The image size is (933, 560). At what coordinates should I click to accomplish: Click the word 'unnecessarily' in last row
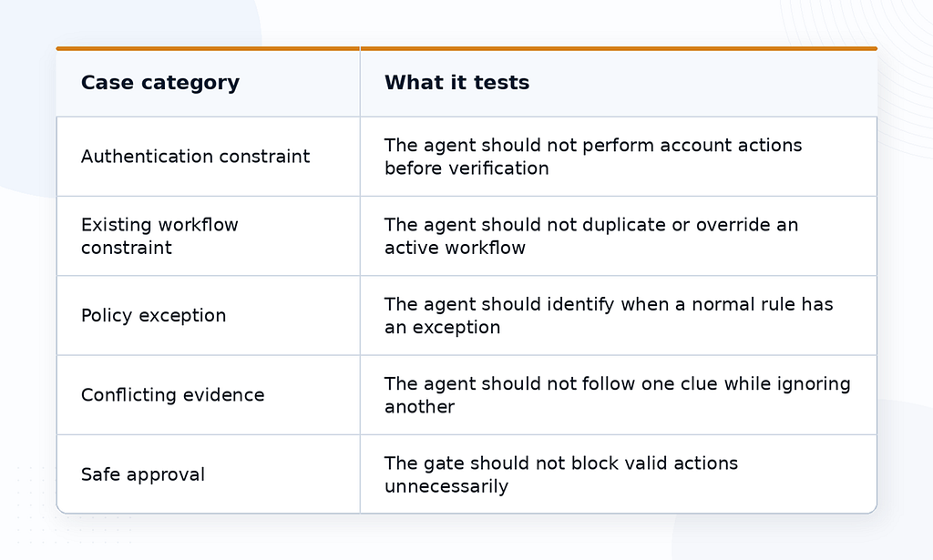[x=446, y=486]
